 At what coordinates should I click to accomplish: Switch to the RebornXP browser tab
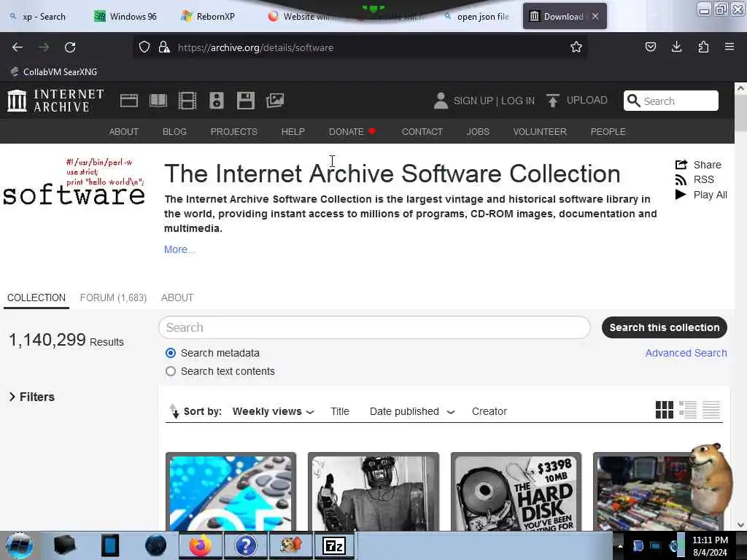(x=208, y=17)
